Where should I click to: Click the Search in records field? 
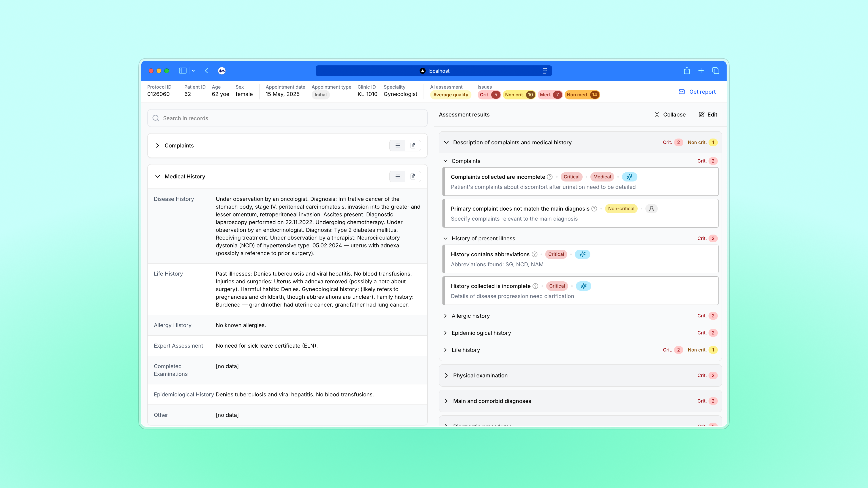287,118
